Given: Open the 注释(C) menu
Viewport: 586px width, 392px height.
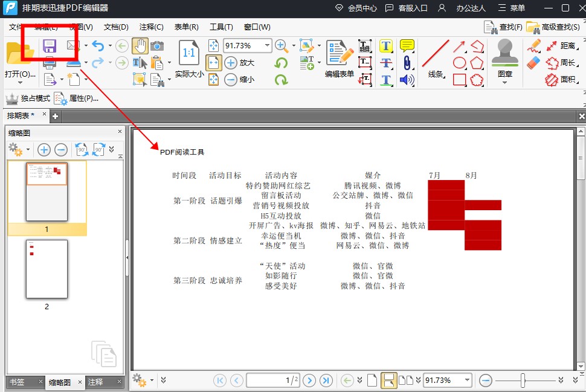Looking at the screenshot, I should 151,27.
